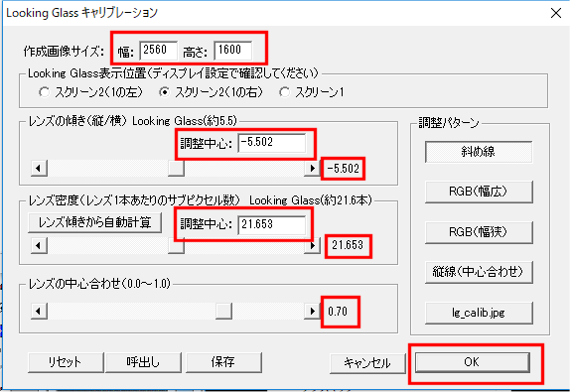Click the 保存 (save) button

(x=223, y=362)
